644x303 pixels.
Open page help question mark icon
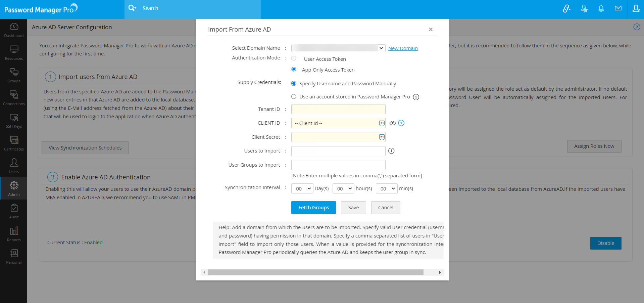tap(637, 27)
